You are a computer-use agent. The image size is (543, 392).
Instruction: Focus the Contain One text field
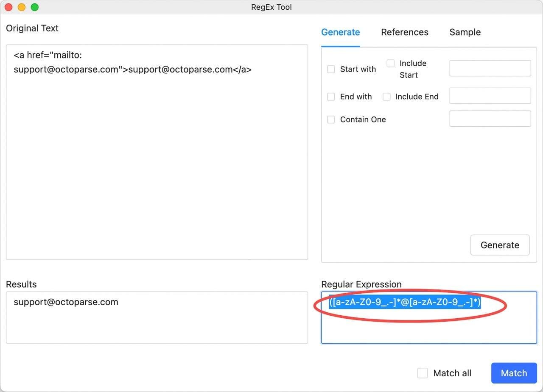point(490,119)
